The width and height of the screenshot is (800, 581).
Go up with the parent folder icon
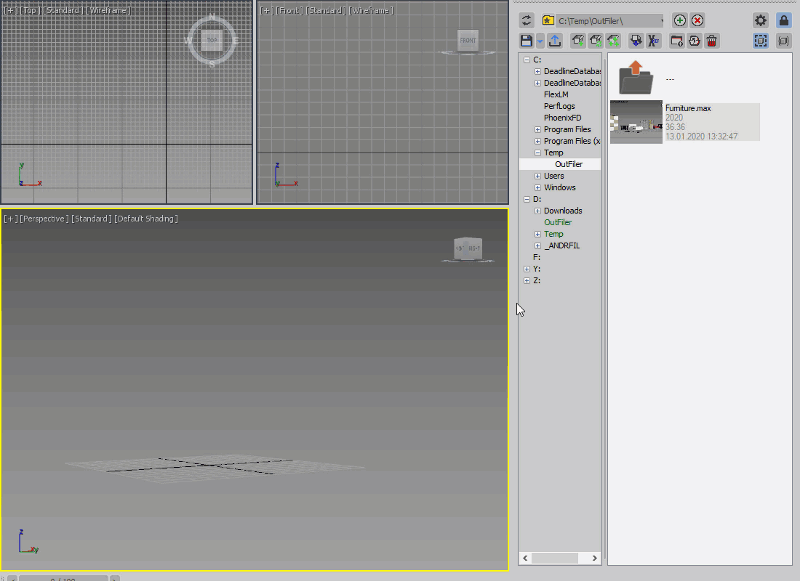[x=636, y=78]
